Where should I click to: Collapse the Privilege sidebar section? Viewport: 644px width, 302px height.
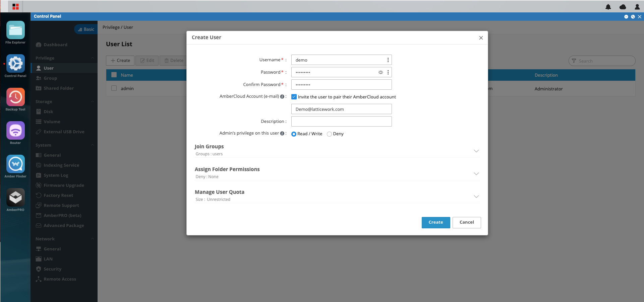93,58
